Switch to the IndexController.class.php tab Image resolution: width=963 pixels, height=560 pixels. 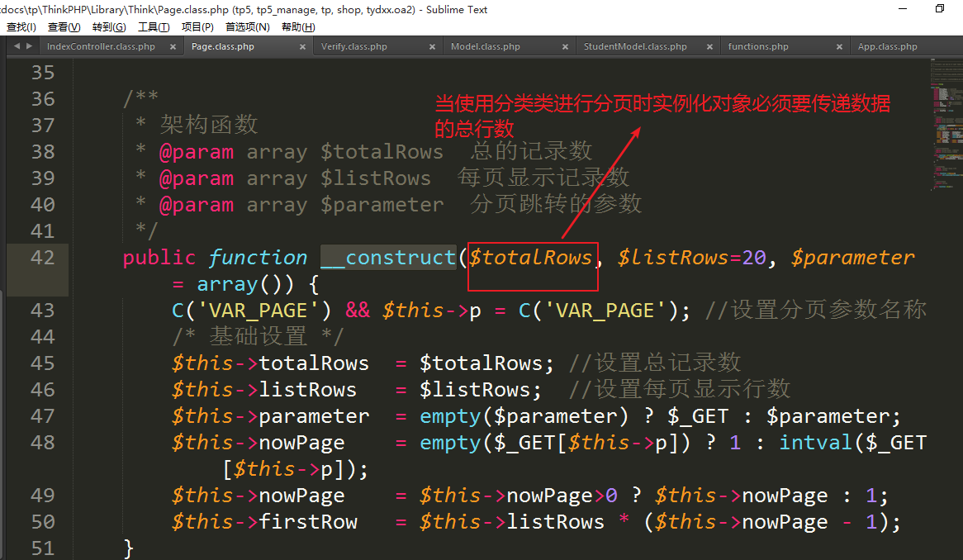pos(101,47)
